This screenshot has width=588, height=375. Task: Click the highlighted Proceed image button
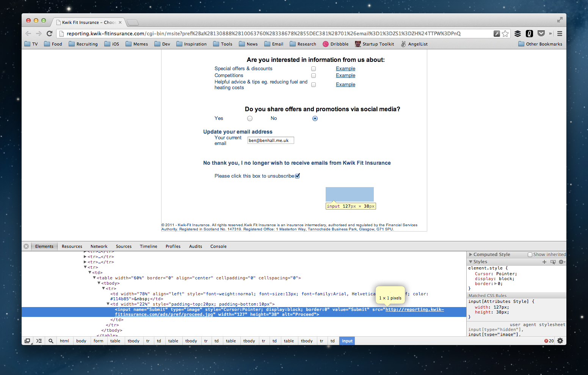[x=350, y=194]
